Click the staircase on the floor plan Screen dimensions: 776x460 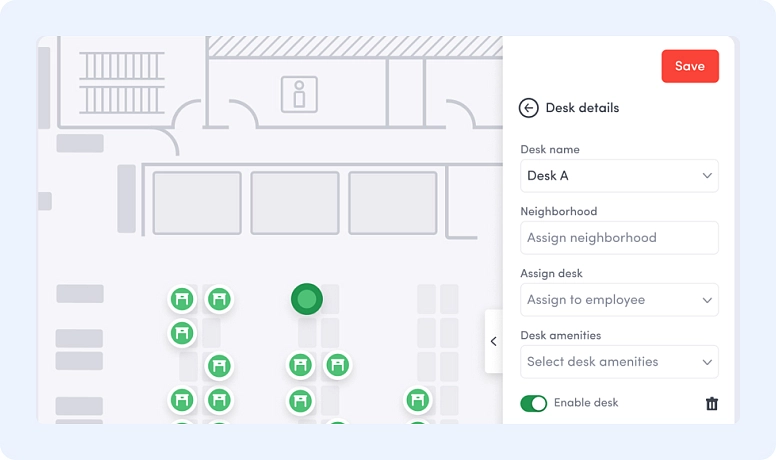(x=122, y=80)
